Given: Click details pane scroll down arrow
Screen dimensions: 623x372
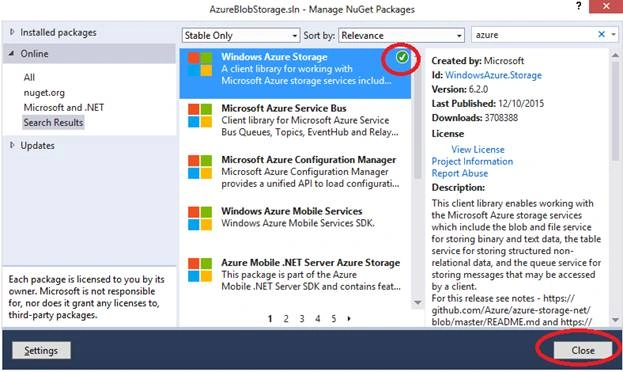Looking at the screenshot, I should pos(615,320).
